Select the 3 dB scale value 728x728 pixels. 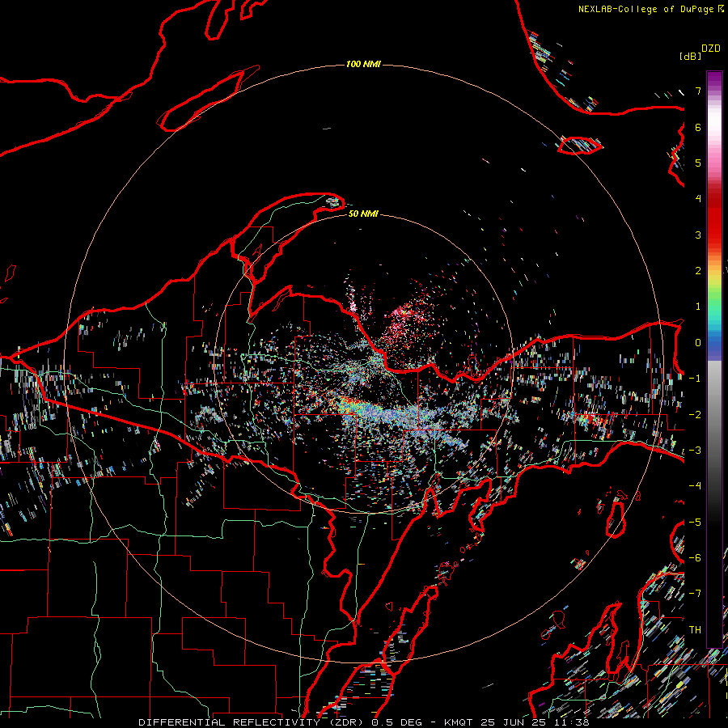tap(698, 235)
